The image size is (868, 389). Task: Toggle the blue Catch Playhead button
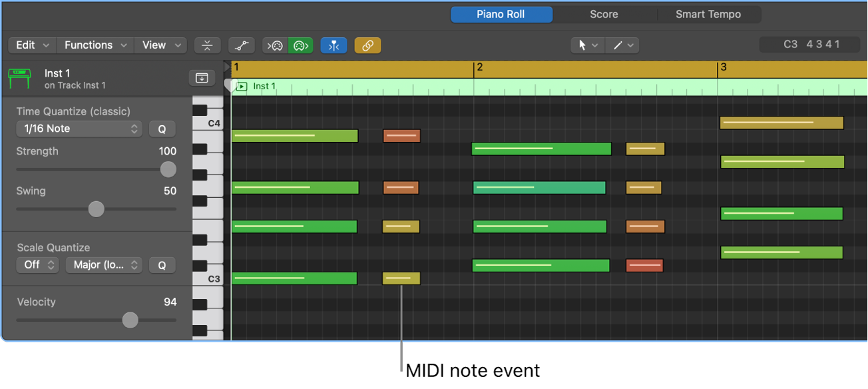(x=333, y=45)
